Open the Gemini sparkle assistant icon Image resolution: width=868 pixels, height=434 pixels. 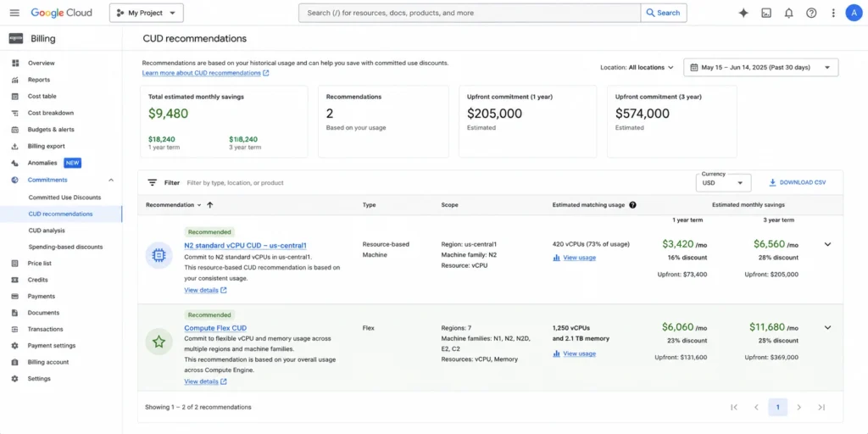(743, 13)
